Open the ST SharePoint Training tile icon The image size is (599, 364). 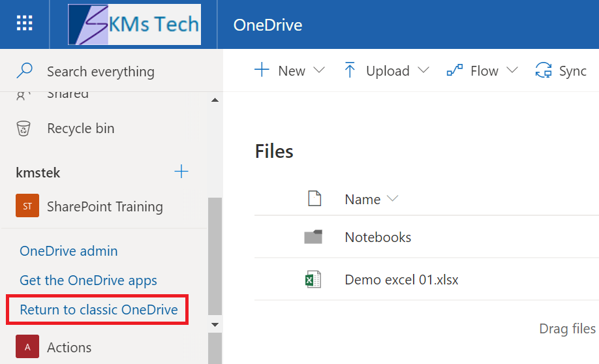coord(27,206)
